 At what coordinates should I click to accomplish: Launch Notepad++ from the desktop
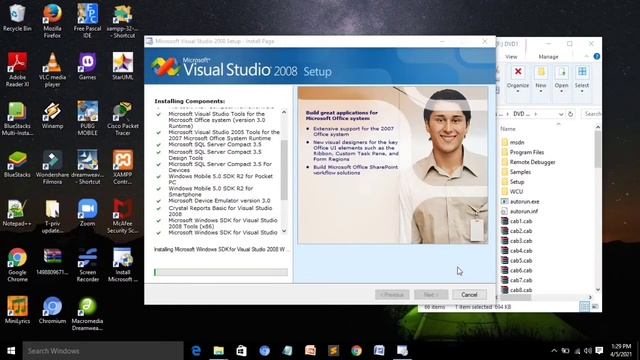pyautogui.click(x=17, y=212)
